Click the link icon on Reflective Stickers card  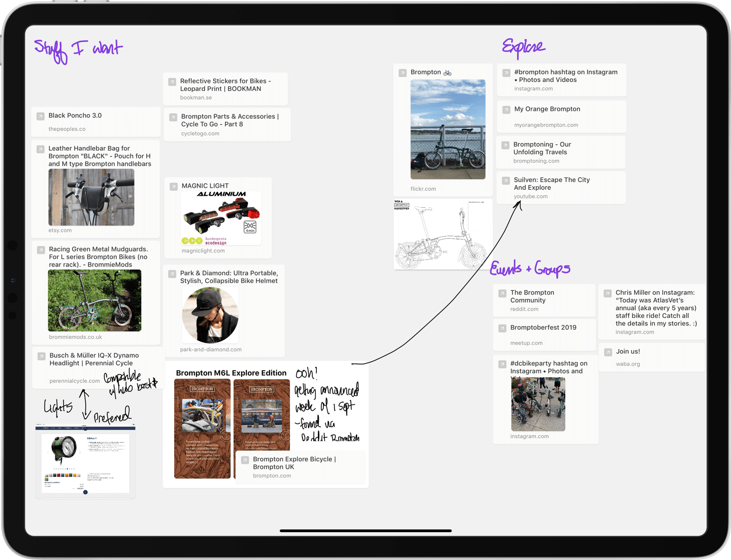coord(172,82)
